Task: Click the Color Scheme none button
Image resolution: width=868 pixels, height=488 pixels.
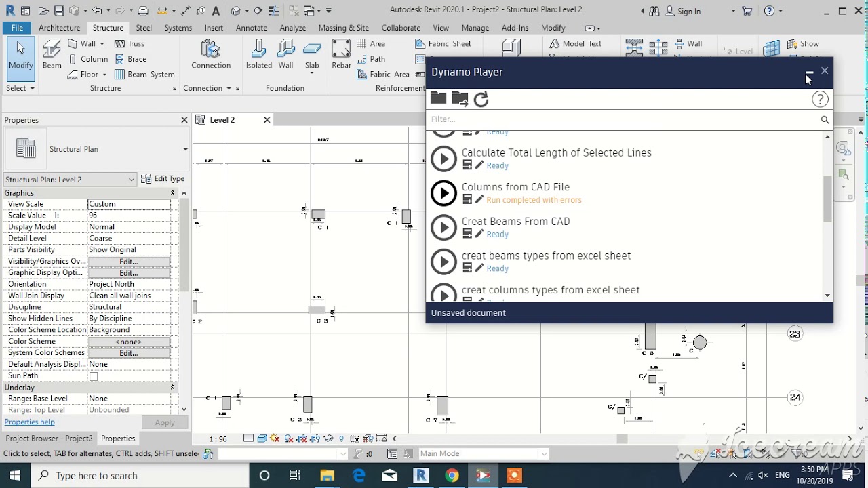Action: pos(129,342)
